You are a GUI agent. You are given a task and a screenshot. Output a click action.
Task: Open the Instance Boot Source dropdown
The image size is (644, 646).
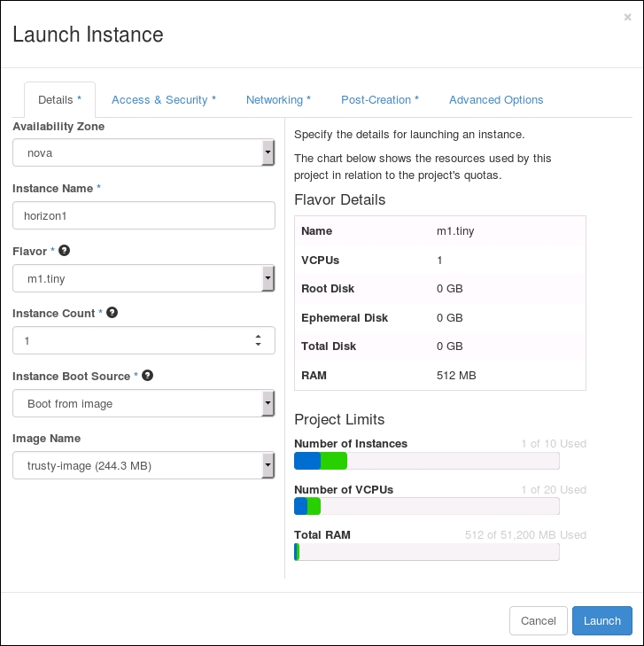coord(144,403)
